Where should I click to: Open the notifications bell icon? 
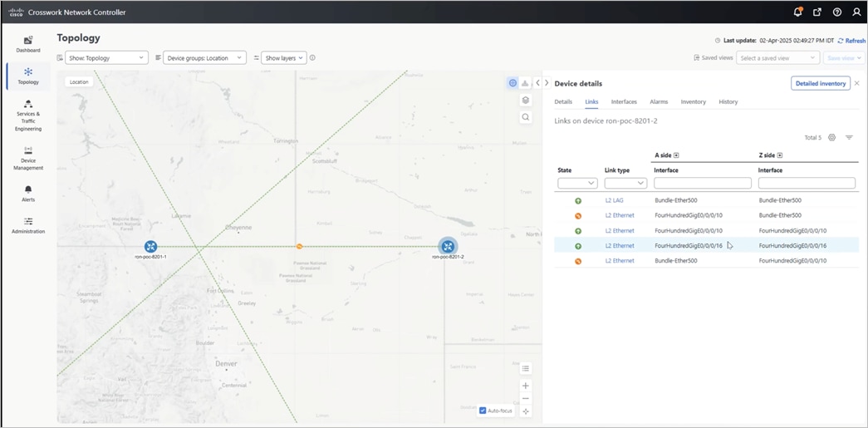point(797,12)
